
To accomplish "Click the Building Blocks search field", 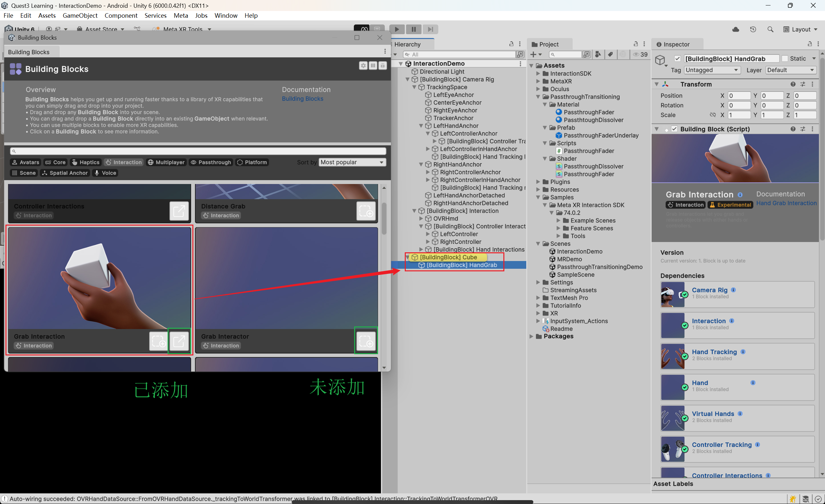I will pyautogui.click(x=198, y=151).
